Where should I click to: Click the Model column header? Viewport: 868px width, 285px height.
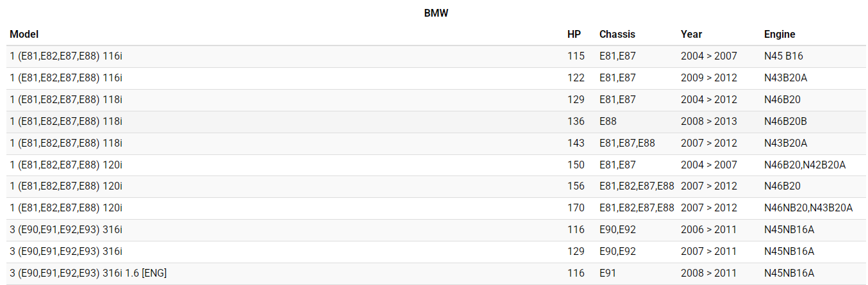(24, 35)
